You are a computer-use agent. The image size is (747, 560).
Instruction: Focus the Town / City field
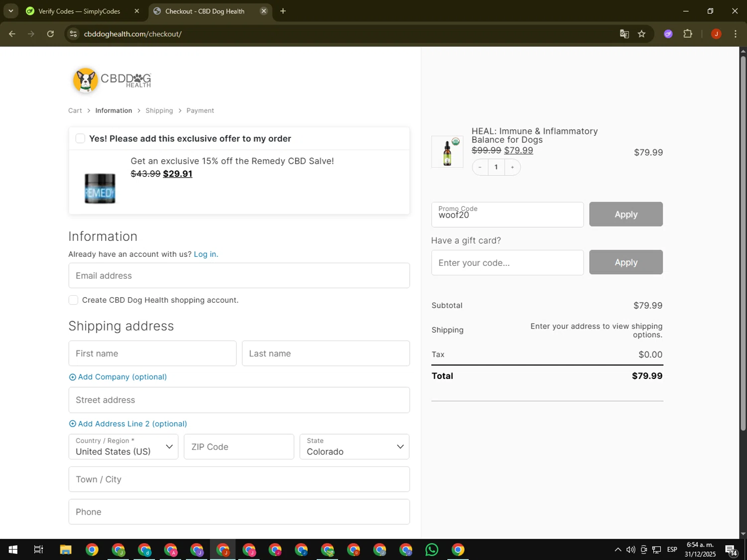click(239, 479)
